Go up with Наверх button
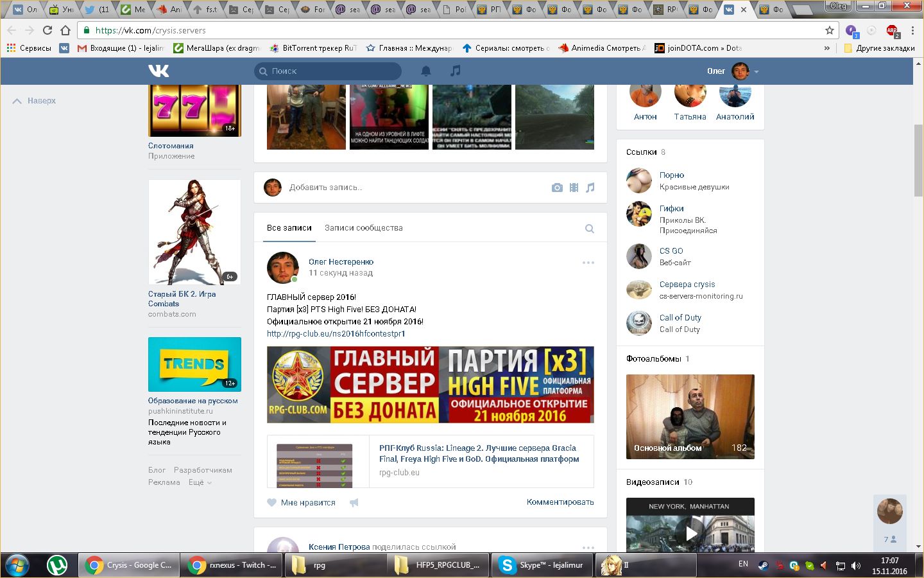Viewport: 924px width, 578px height. [35, 101]
